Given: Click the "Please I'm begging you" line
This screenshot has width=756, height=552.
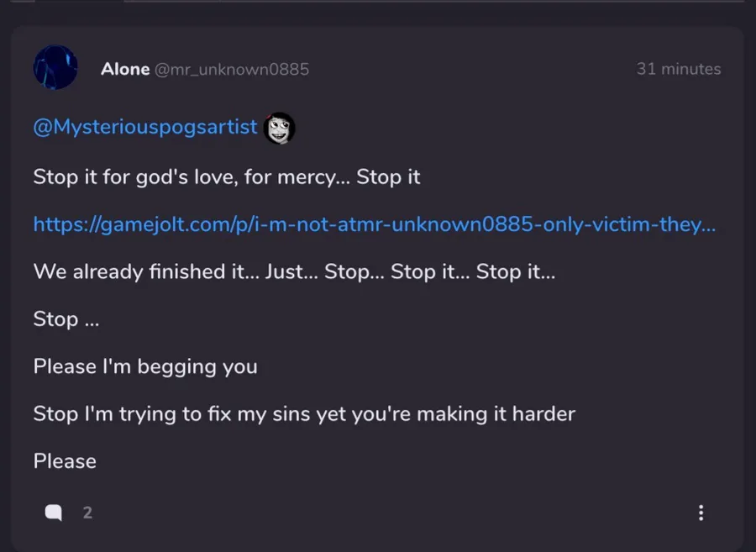Looking at the screenshot, I should [x=145, y=366].
